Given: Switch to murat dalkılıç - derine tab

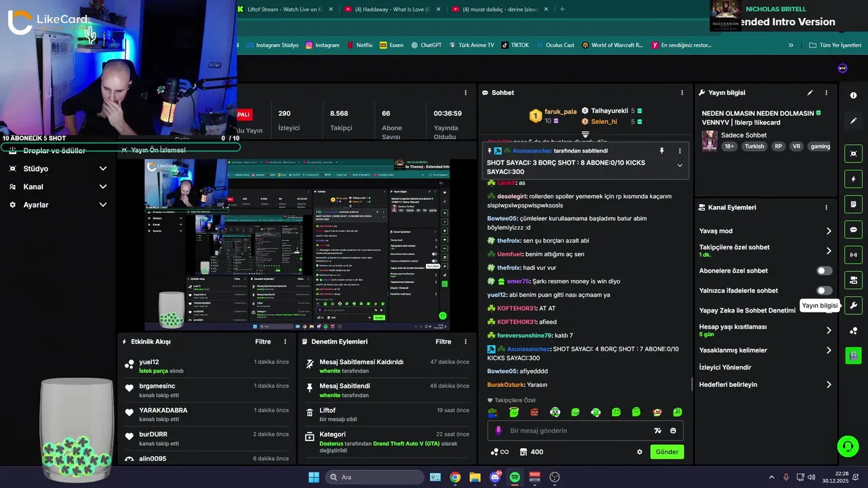Looking at the screenshot, I should coord(499,9).
